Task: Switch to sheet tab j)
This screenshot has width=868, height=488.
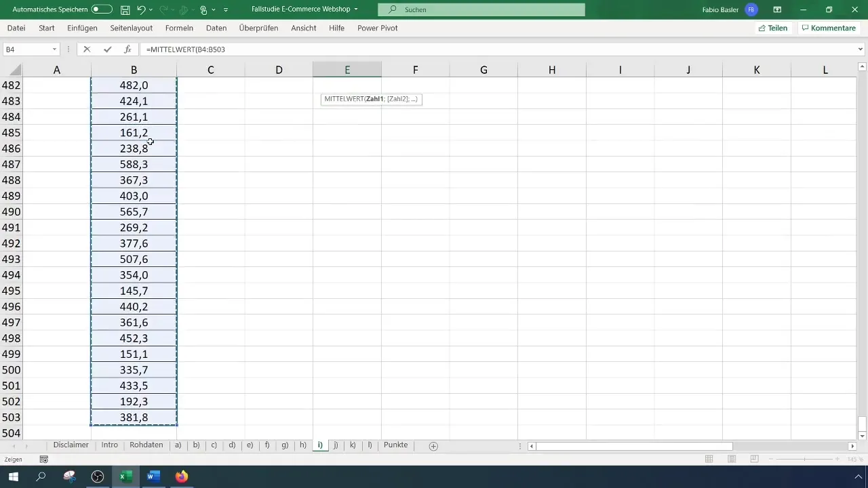Action: (336, 445)
